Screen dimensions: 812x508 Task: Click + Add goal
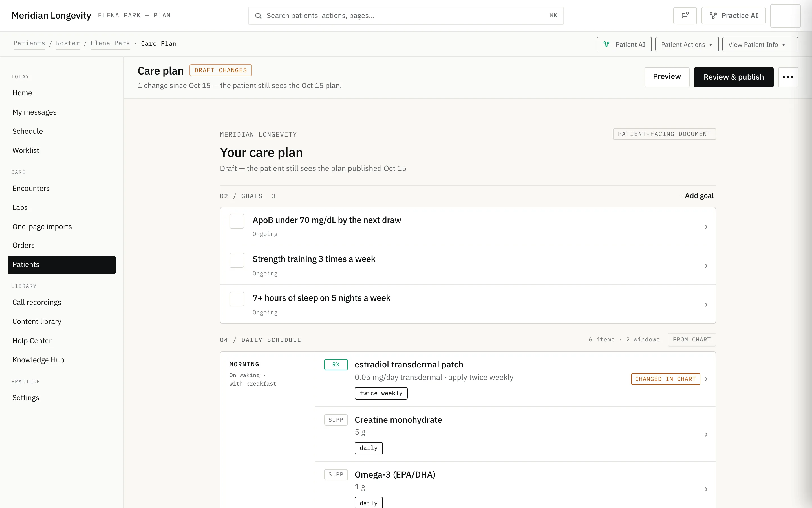coord(696,196)
